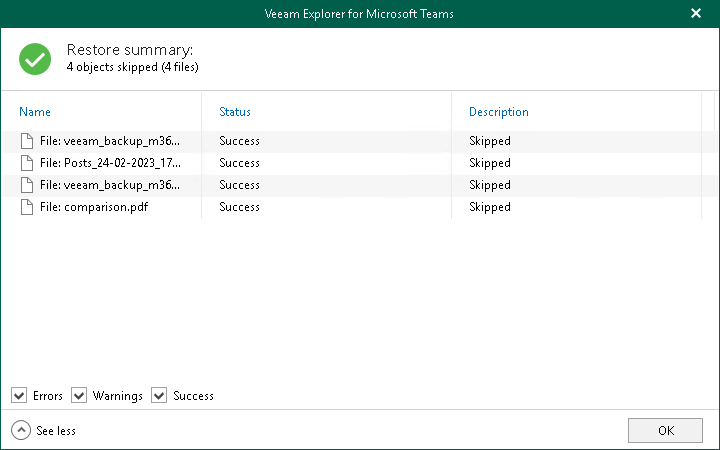Collapse details with See less arrow icon
The image size is (720, 450).
tap(20, 430)
